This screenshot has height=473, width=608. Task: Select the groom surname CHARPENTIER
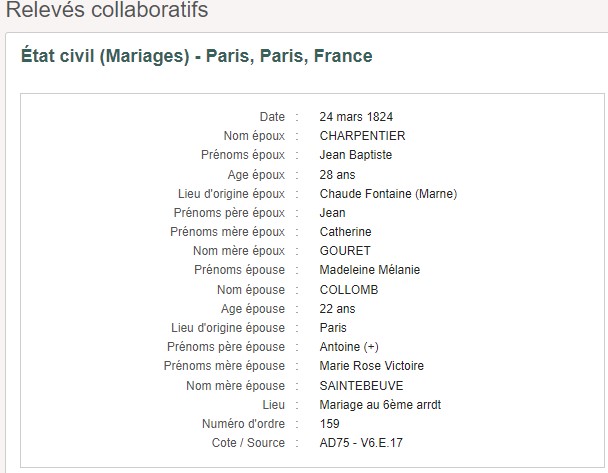click(363, 136)
